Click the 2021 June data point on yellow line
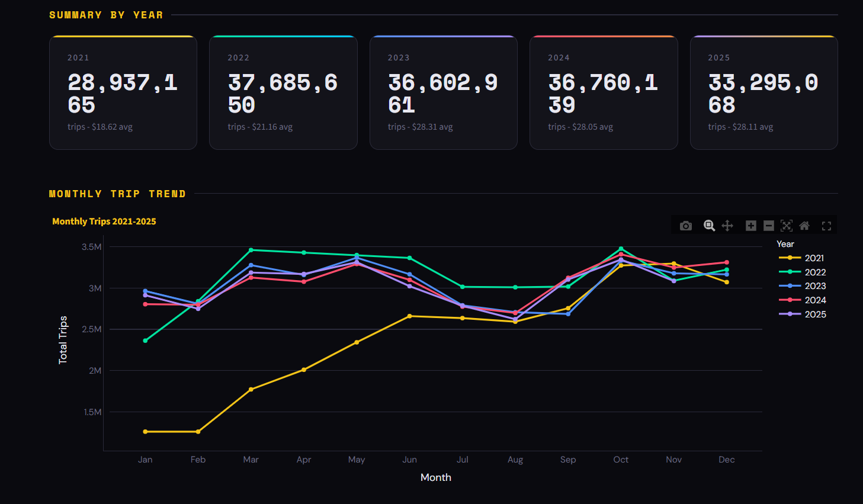863x504 pixels. pos(409,316)
